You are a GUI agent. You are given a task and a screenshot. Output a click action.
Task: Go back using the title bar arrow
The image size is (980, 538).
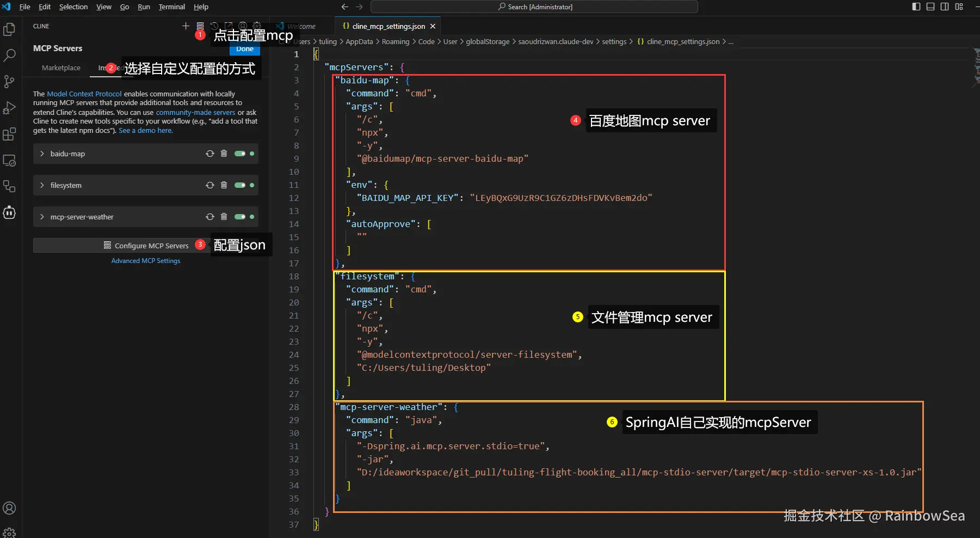coord(344,7)
